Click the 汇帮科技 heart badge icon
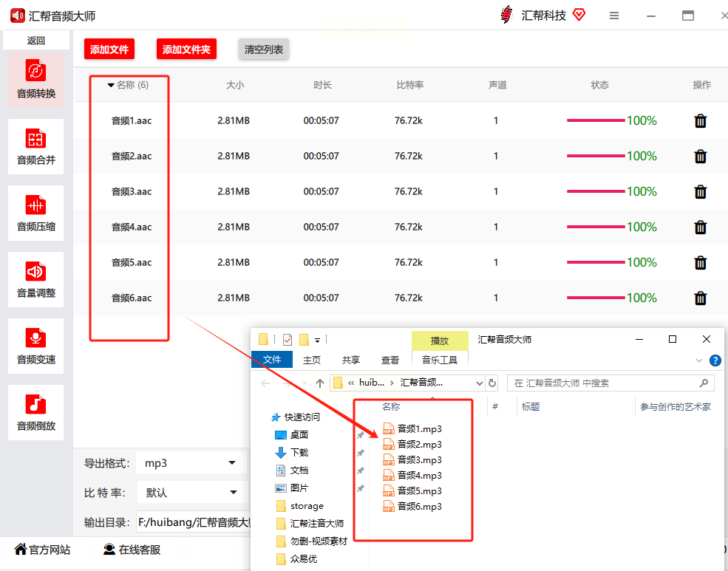Image resolution: width=728 pixels, height=571 pixels. click(579, 15)
